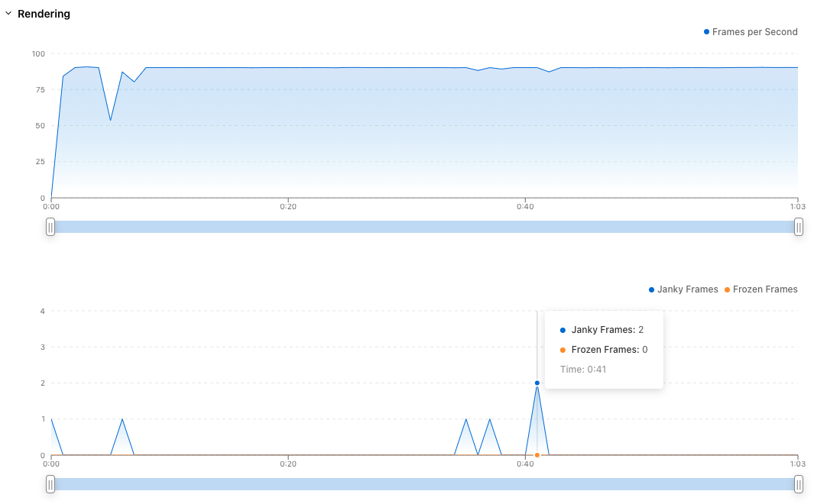Click the deepest FPS dip near 50
The height and width of the screenshot is (504, 814).
(x=111, y=120)
